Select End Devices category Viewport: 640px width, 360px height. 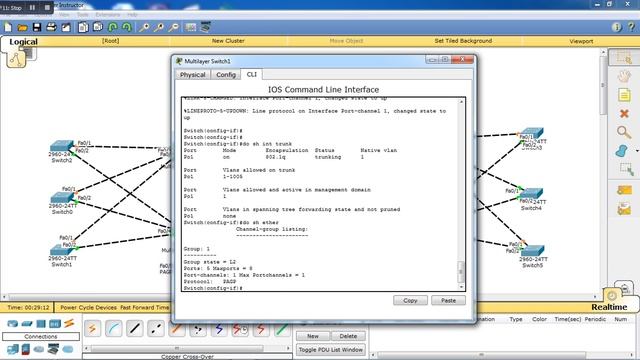tap(13, 349)
